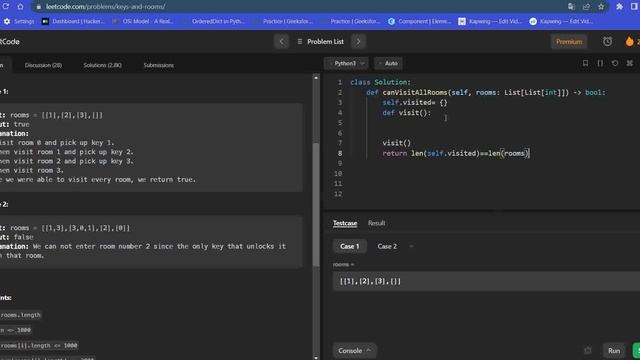Select the Testcase tab
640x360 pixels.
pos(345,223)
